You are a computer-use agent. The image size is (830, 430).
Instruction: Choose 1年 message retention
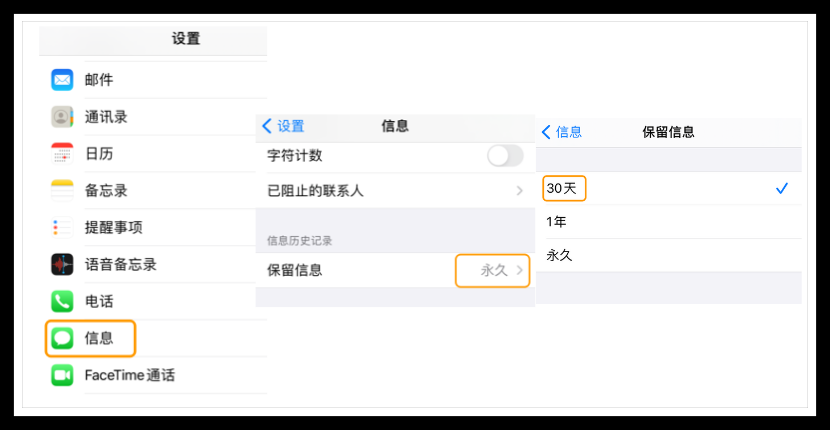(557, 222)
